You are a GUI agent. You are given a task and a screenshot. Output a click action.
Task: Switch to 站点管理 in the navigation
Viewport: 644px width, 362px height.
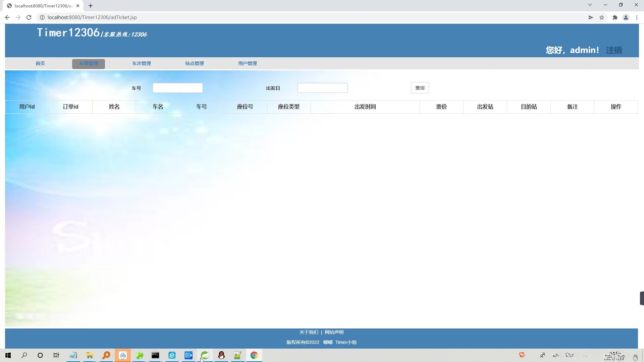click(195, 63)
